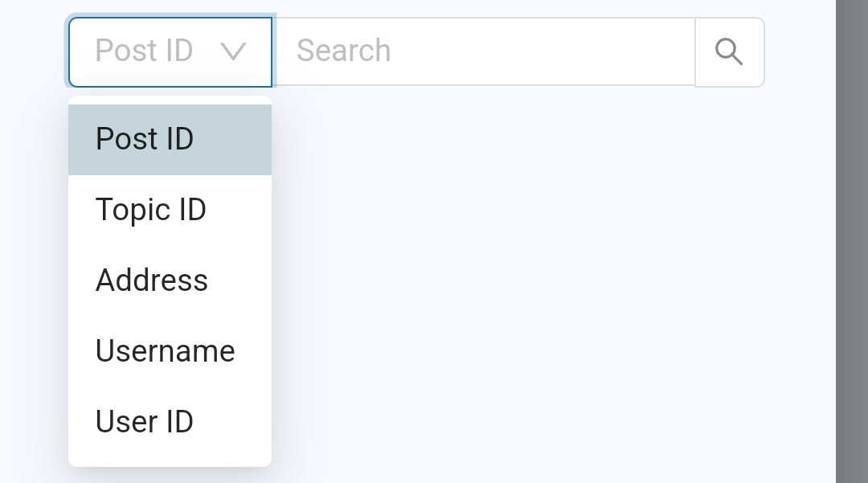The image size is (868, 483).
Task: Set the search filter to Address
Action: pyautogui.click(x=170, y=281)
